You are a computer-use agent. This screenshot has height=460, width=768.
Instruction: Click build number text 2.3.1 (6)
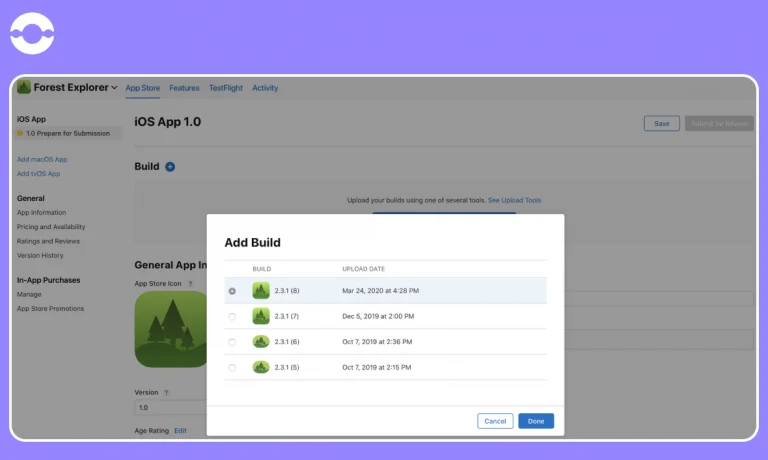[287, 341]
